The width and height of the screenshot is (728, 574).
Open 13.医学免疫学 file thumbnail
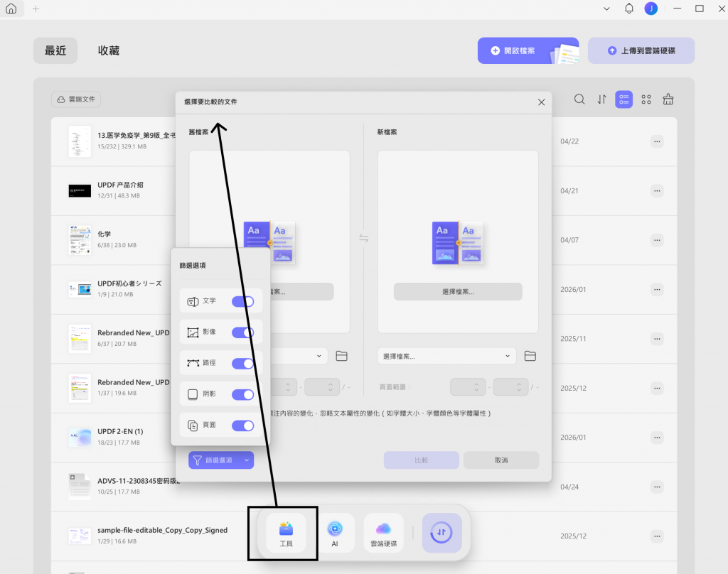pyautogui.click(x=80, y=141)
